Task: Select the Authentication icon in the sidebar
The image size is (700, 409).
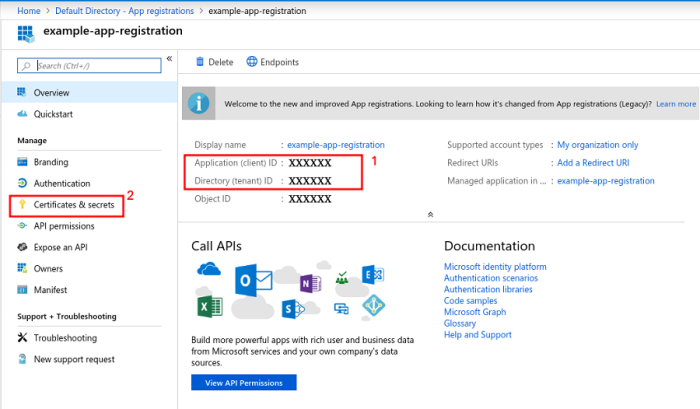Action: (22, 183)
